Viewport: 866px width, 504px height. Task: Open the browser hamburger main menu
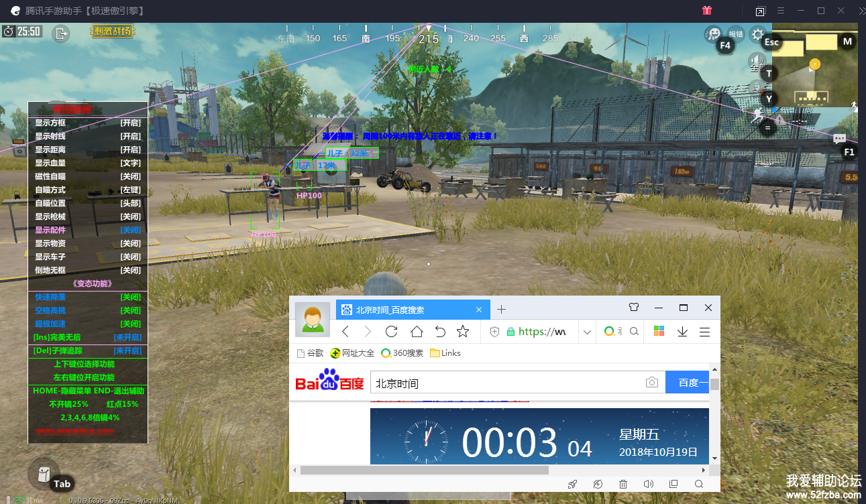click(705, 332)
